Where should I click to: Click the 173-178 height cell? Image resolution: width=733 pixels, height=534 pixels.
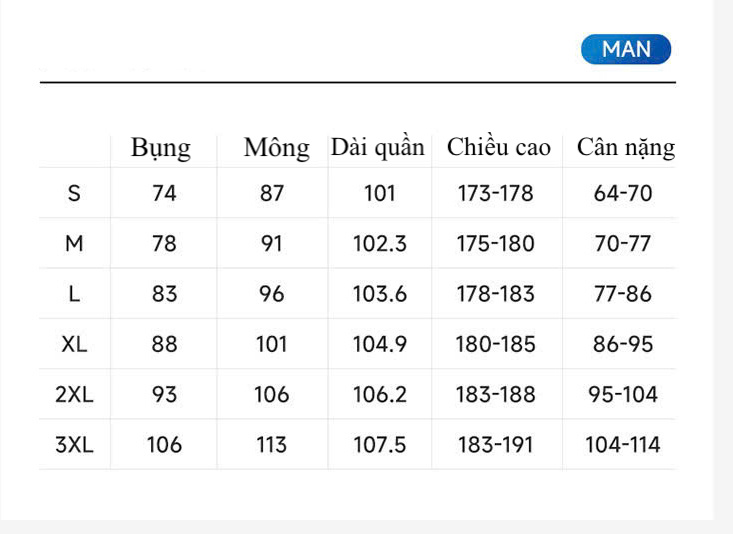496,194
